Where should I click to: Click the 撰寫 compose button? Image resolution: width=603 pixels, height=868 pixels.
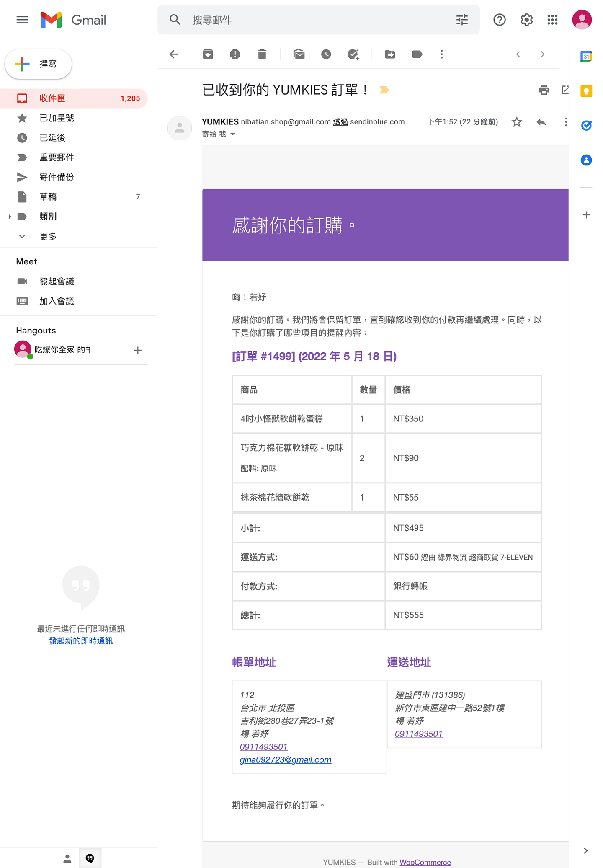pyautogui.click(x=39, y=64)
